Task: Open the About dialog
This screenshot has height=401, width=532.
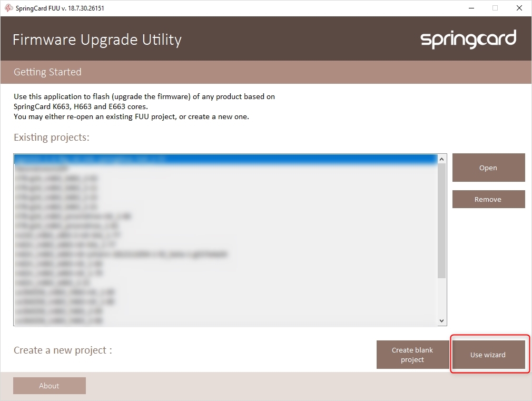Action: (50, 386)
